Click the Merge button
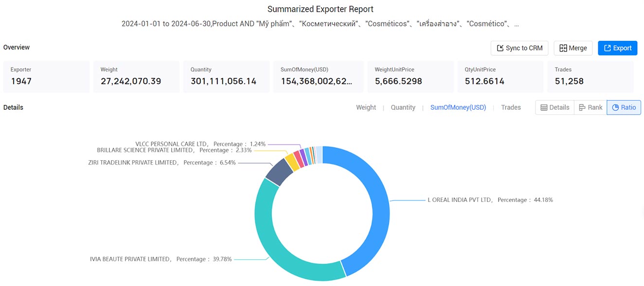The image size is (644, 286). (x=573, y=48)
